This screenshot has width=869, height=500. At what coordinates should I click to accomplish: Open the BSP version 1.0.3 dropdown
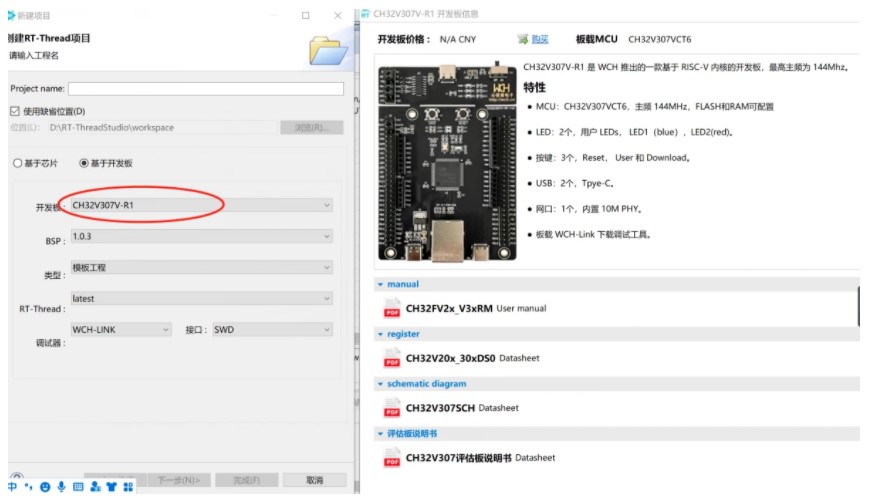point(202,236)
